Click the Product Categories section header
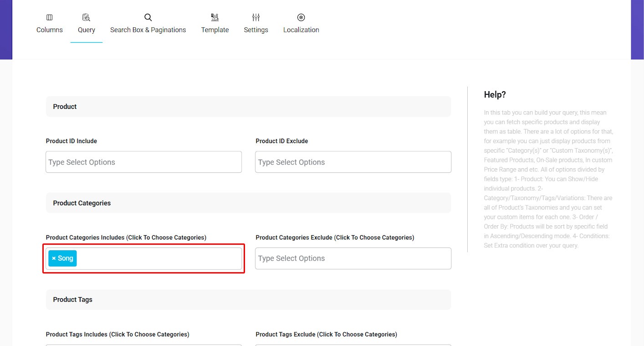 tap(248, 203)
